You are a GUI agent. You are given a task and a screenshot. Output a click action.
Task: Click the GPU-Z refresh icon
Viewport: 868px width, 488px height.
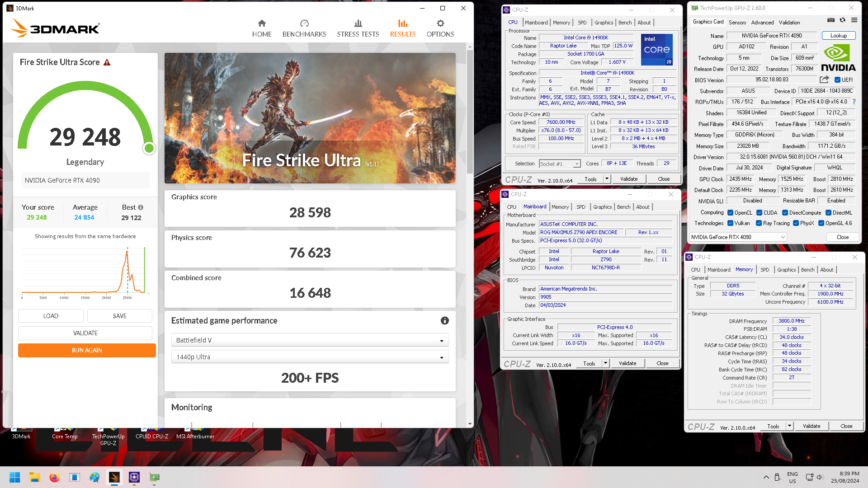[x=843, y=20]
